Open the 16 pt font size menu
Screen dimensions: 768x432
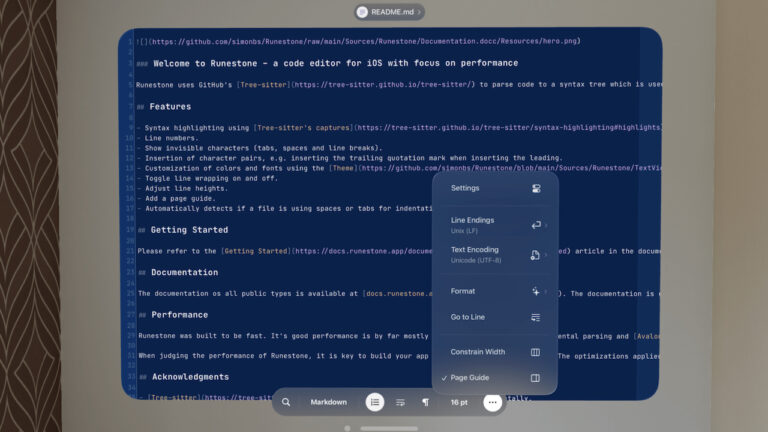point(459,402)
